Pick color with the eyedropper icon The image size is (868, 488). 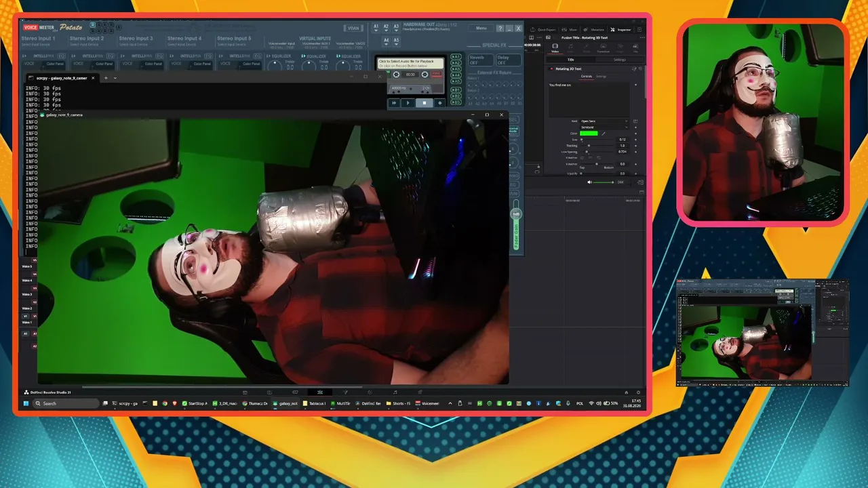(x=604, y=134)
